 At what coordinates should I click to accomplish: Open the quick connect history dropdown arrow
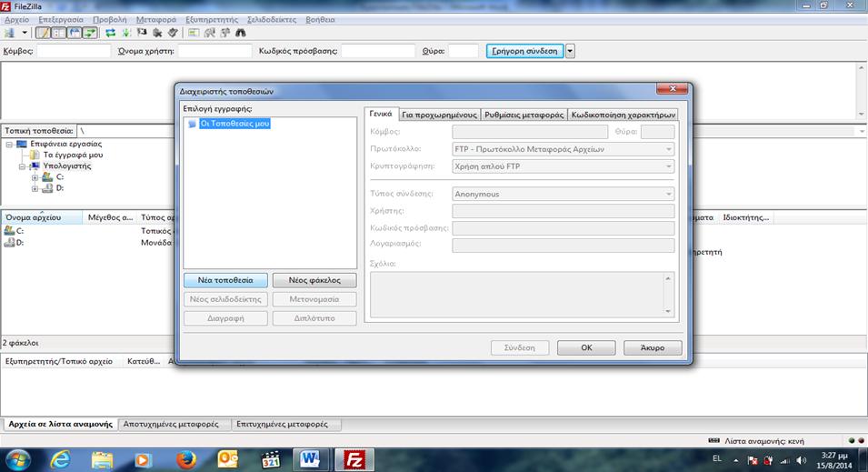click(x=570, y=51)
